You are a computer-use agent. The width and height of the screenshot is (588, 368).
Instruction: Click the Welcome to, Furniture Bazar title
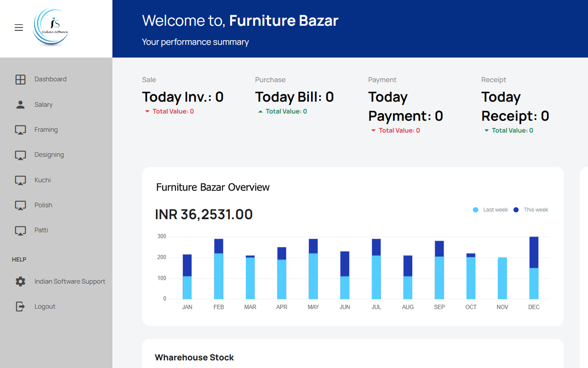pyautogui.click(x=240, y=21)
